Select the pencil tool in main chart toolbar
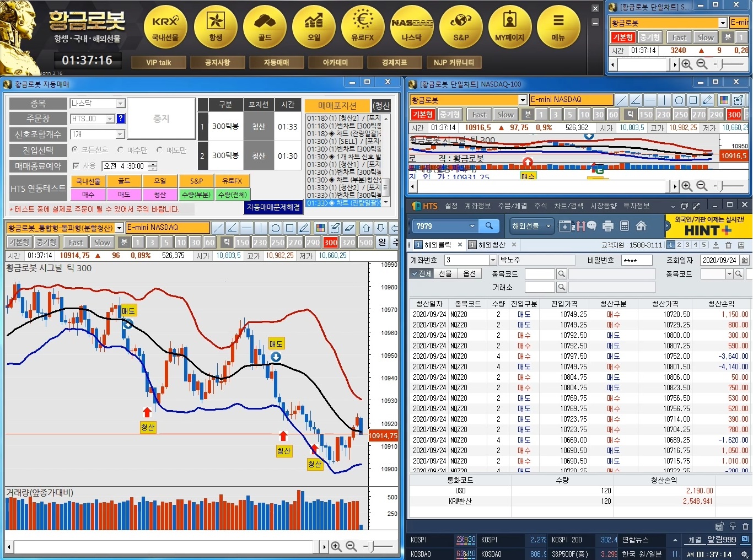 [x=304, y=228]
